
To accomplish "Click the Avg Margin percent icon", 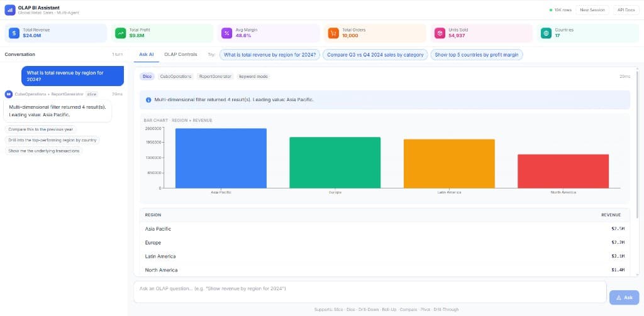I will tap(226, 33).
